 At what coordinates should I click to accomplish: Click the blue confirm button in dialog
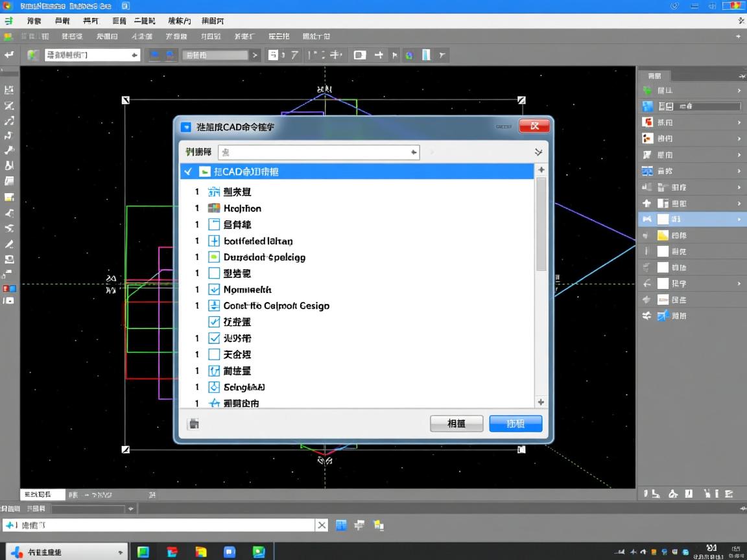pos(516,423)
